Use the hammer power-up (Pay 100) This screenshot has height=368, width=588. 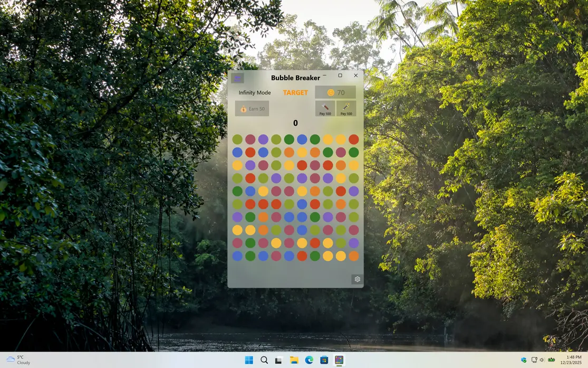[325, 109]
